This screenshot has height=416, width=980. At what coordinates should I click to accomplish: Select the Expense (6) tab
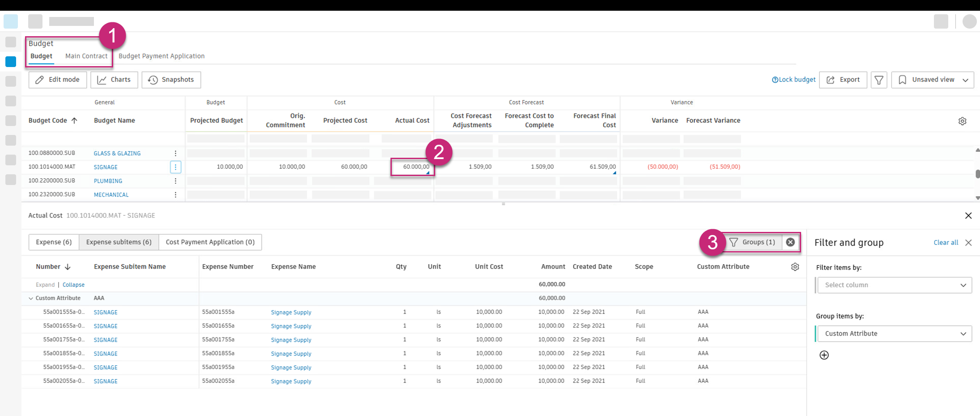pyautogui.click(x=54, y=242)
